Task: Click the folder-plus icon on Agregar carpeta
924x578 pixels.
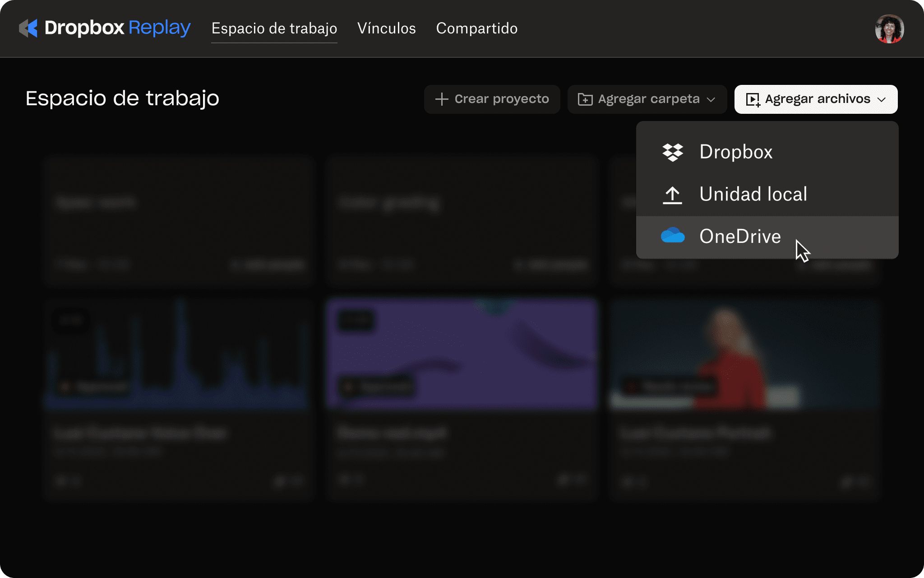Action: (586, 99)
